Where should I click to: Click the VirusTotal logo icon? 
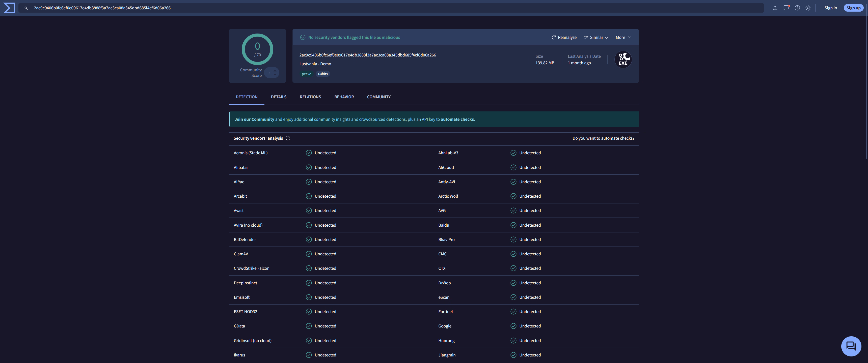coord(9,8)
